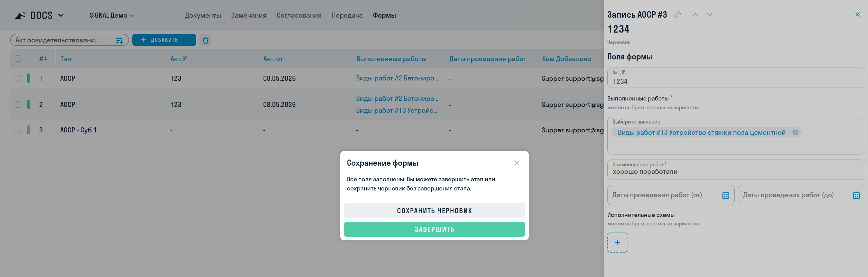
Task: Switch to the Согласования tab
Action: click(x=299, y=15)
